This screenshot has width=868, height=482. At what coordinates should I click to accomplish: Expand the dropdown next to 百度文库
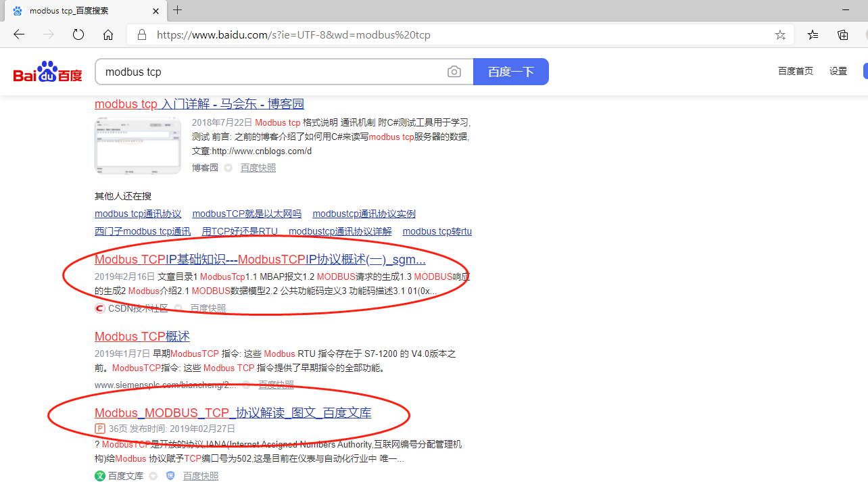click(x=153, y=476)
